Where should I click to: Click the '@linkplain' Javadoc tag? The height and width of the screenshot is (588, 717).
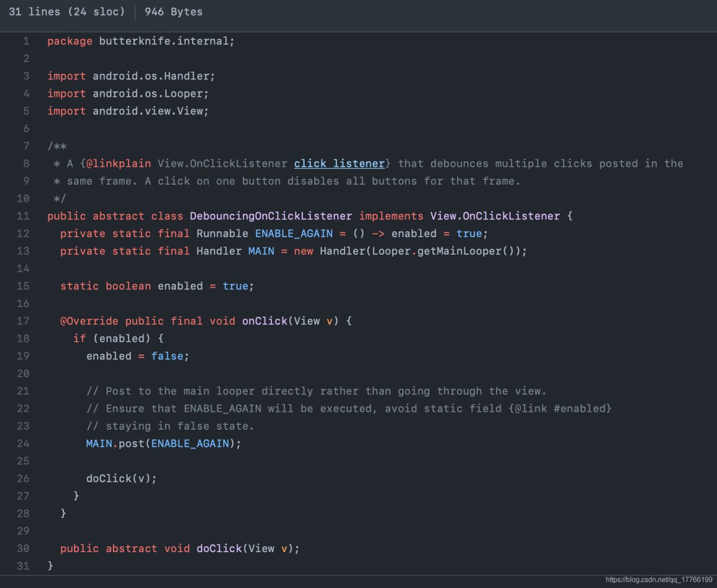(118, 163)
